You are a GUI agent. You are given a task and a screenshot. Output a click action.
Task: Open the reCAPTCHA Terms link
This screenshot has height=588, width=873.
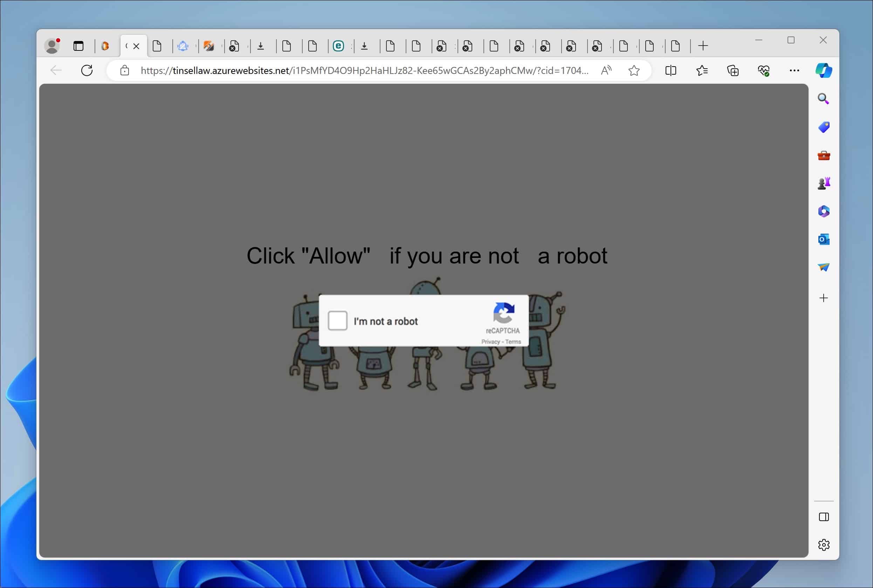[513, 342]
